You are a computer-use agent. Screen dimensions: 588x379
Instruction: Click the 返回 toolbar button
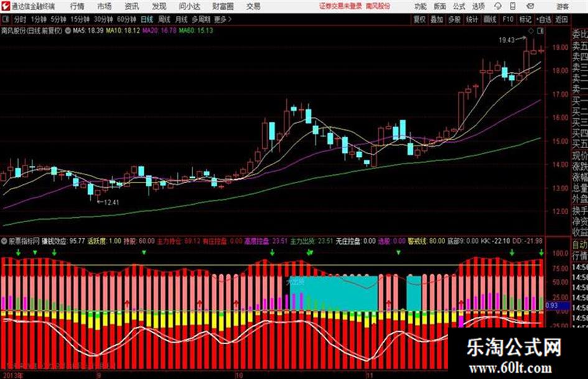click(x=561, y=19)
